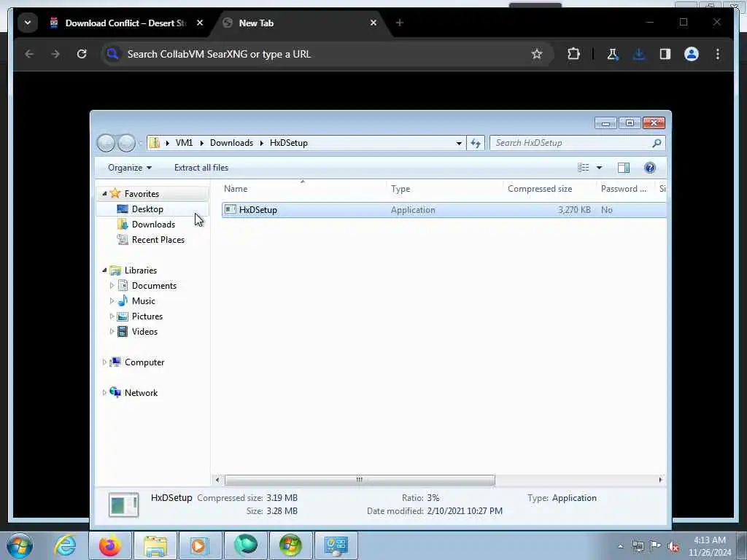Open address bar previous locations dropdown

(x=459, y=143)
